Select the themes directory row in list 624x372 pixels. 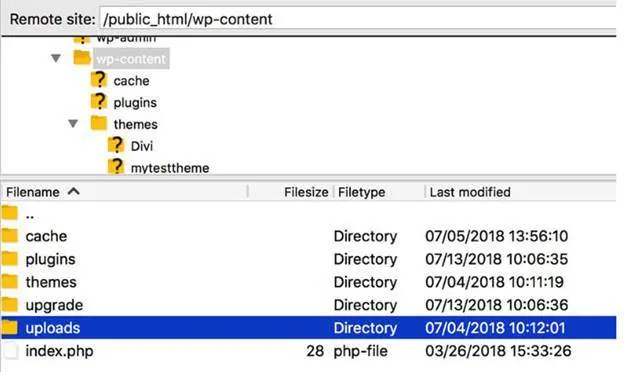point(309,282)
